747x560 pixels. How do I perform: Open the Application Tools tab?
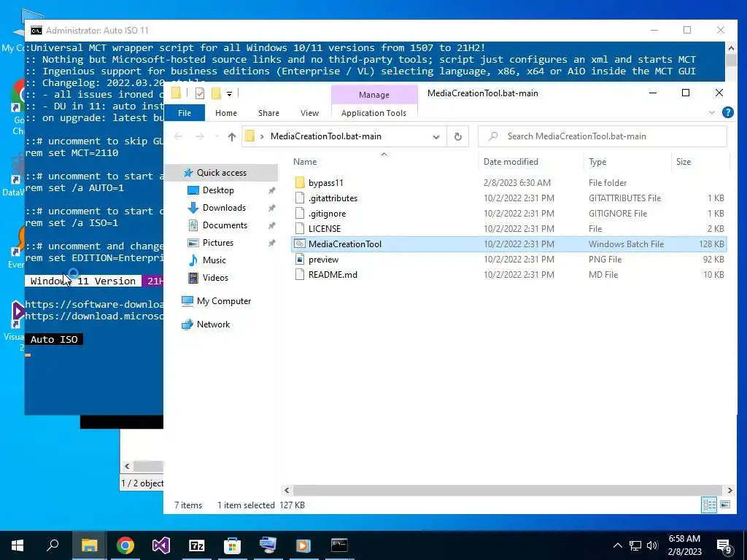pos(374,113)
